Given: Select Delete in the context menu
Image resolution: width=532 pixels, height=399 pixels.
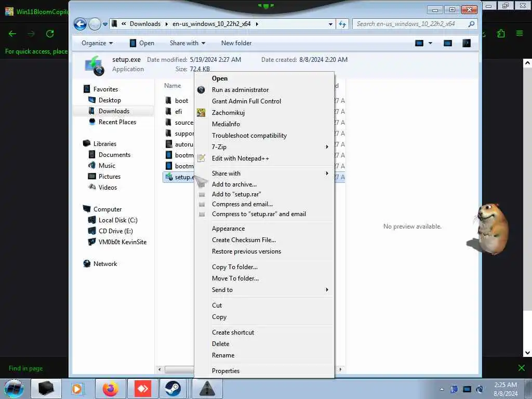Looking at the screenshot, I should pos(264,344).
